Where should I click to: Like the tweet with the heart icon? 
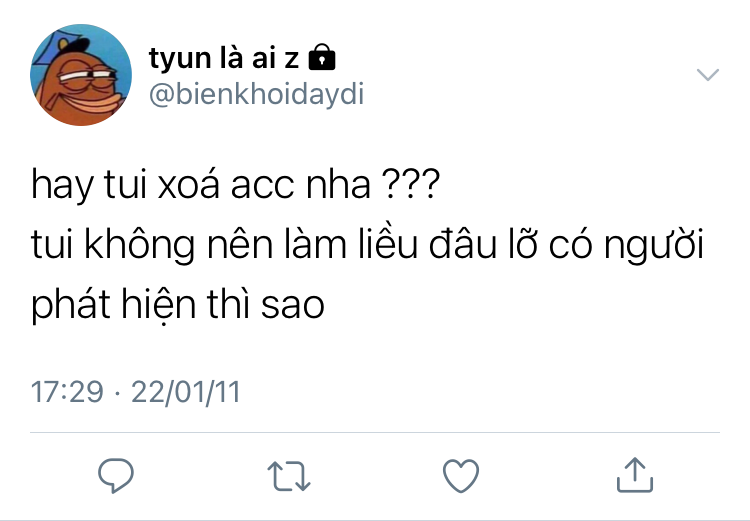pyautogui.click(x=461, y=476)
